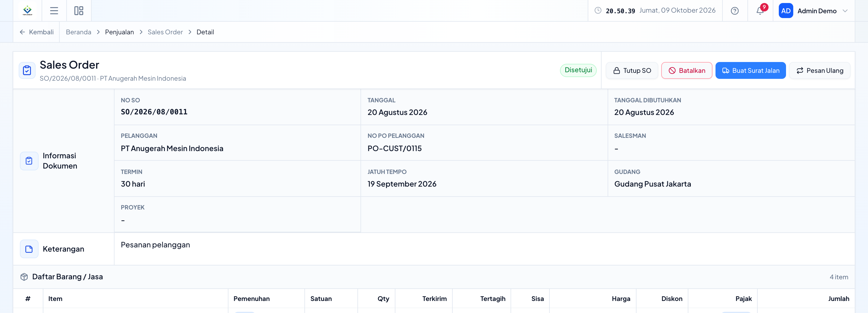Viewport: 868px width, 313px height.
Task: Expand the Admin Demo account dropdown arrow
Action: click(x=845, y=11)
